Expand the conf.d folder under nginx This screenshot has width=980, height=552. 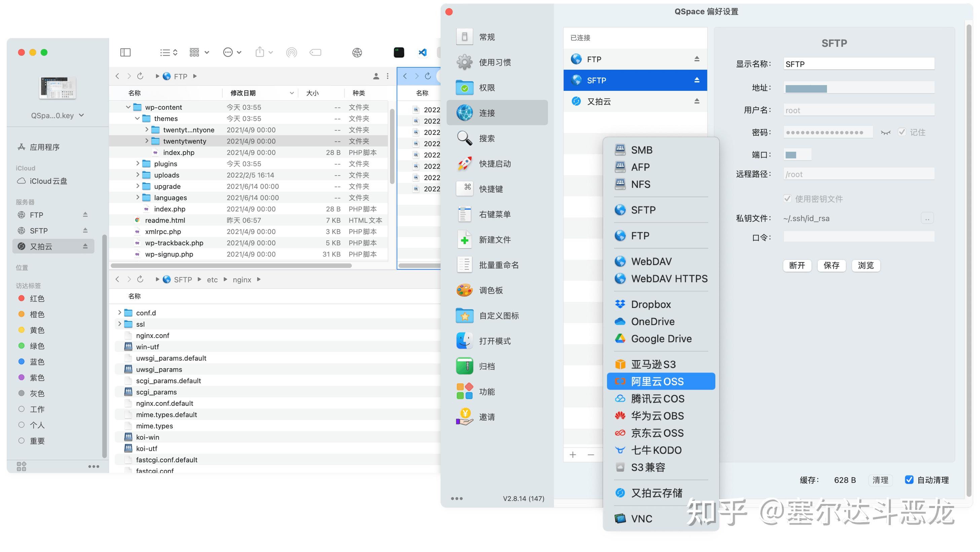click(119, 313)
